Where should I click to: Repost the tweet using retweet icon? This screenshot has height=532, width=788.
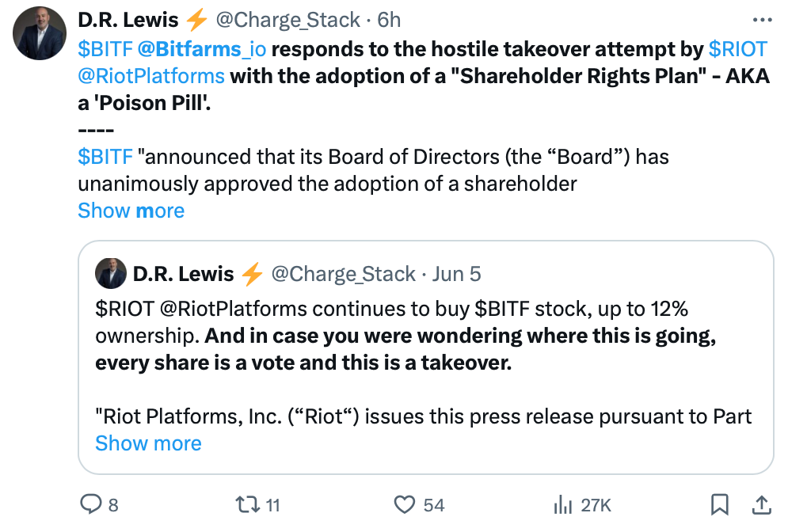(x=247, y=504)
